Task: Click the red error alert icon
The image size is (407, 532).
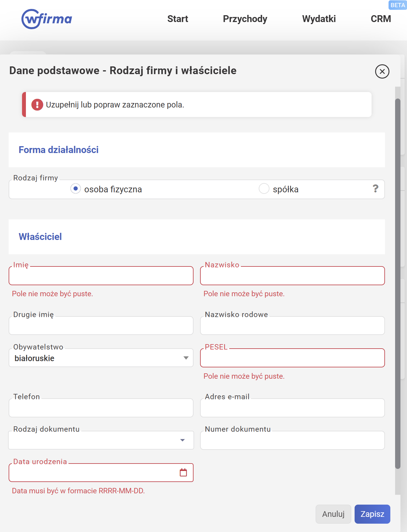Action: (x=37, y=105)
